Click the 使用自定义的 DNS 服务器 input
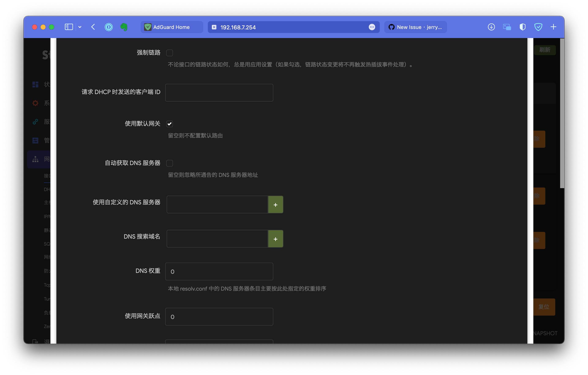 pyautogui.click(x=217, y=205)
